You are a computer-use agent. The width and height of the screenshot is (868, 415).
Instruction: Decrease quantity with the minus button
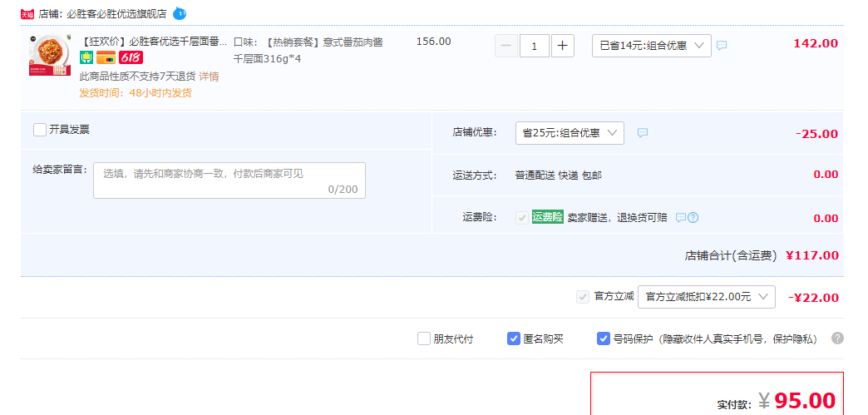[506, 46]
